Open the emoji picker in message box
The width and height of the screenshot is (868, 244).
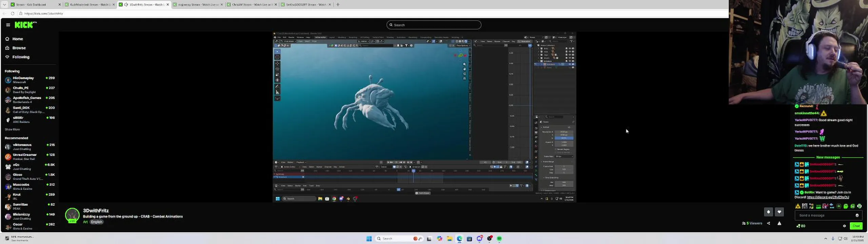click(x=857, y=215)
